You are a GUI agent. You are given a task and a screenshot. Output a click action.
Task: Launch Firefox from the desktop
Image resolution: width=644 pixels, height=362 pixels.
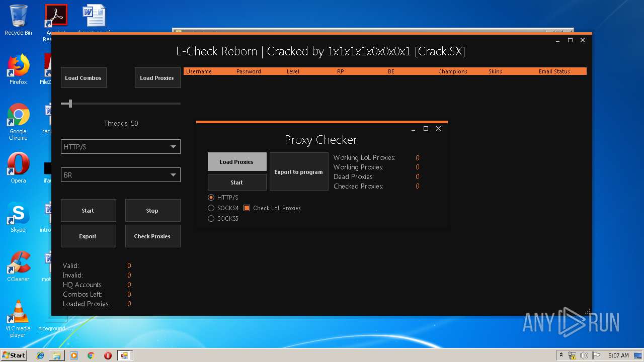(x=18, y=69)
